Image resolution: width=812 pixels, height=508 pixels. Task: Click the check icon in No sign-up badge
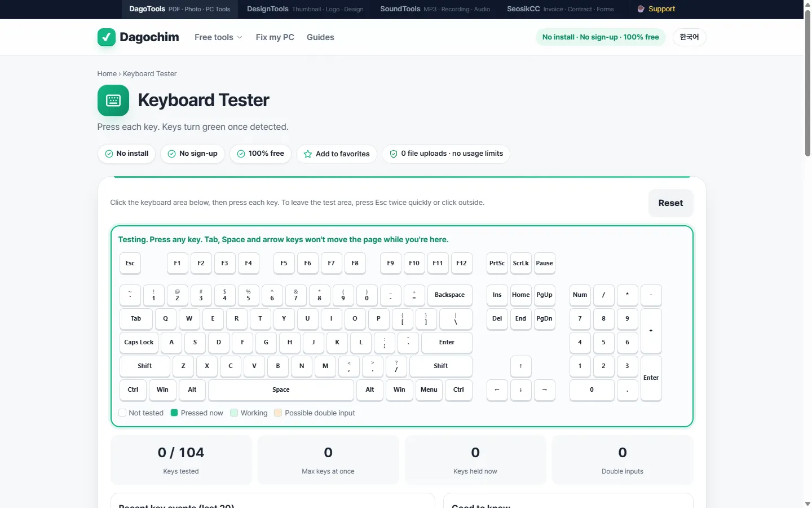(x=171, y=154)
